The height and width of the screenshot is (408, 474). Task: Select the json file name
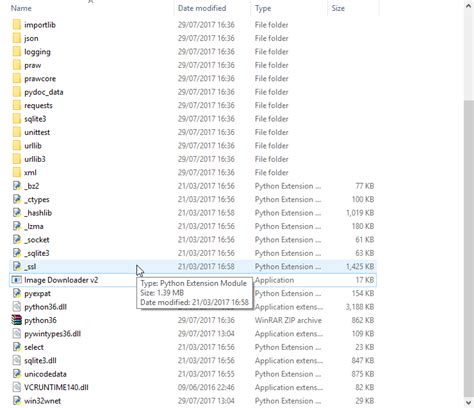point(31,38)
